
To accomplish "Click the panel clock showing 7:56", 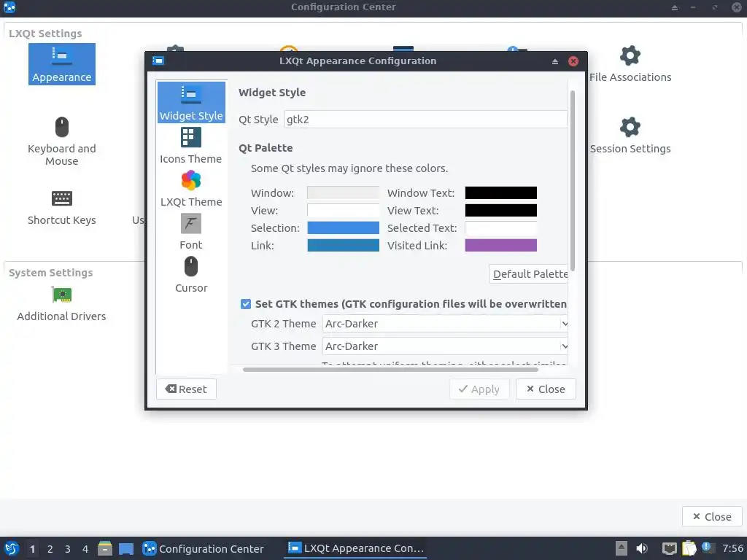I will click(x=732, y=548).
